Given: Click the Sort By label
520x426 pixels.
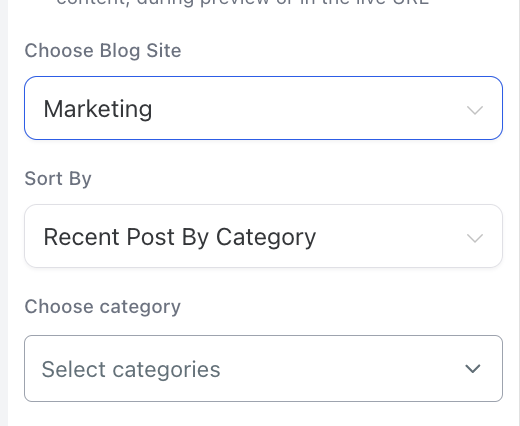Looking at the screenshot, I should (x=58, y=179).
